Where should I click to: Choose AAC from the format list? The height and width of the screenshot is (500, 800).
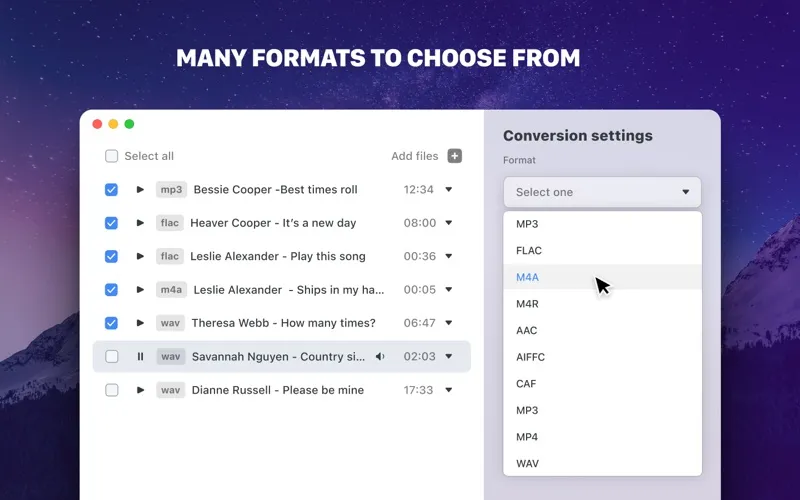603,330
